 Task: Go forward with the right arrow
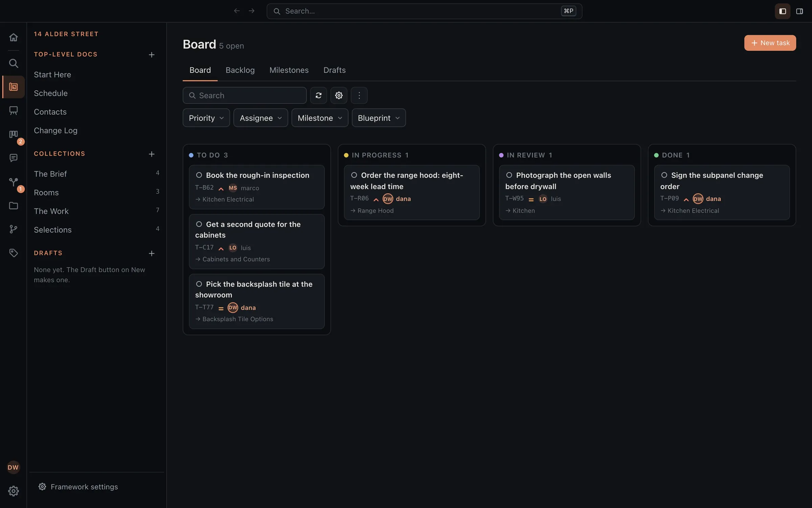tap(251, 11)
